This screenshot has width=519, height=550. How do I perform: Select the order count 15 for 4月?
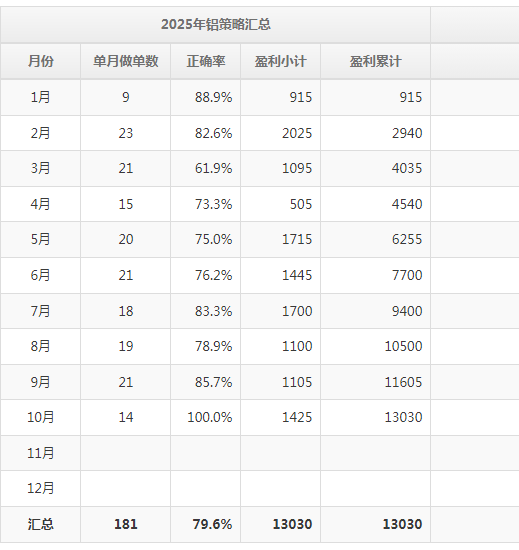pyautogui.click(x=126, y=204)
